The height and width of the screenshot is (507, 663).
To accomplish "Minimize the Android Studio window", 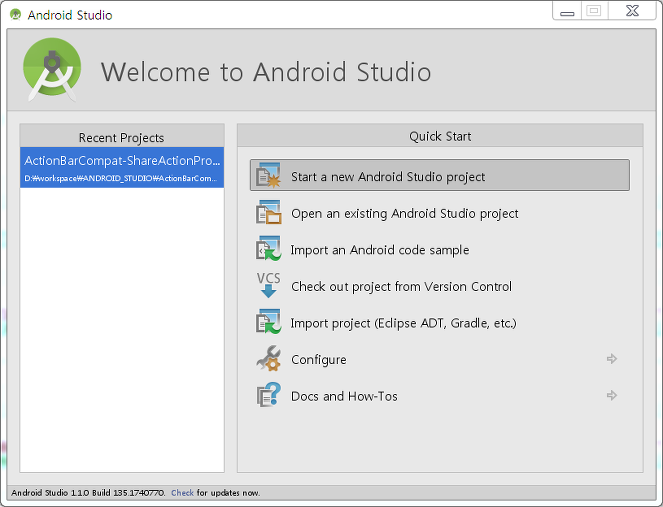I will pos(567,11).
